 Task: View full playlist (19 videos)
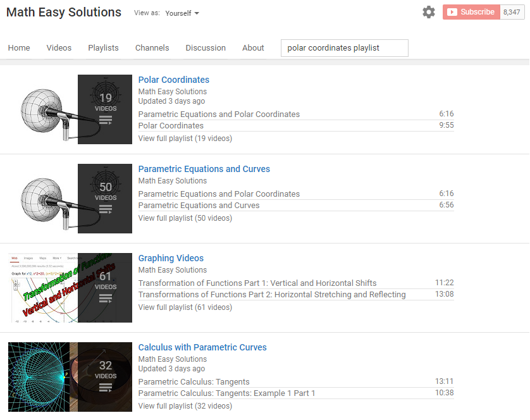[x=185, y=139]
